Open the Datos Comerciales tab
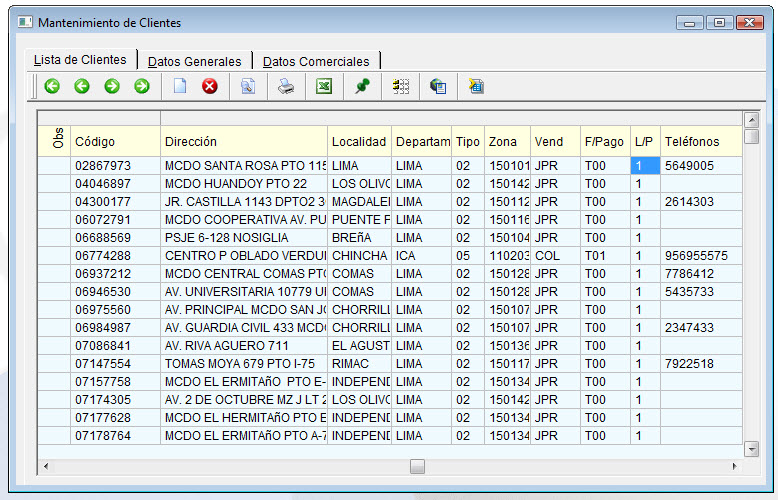Viewport: 778px width, 500px height. [x=316, y=61]
